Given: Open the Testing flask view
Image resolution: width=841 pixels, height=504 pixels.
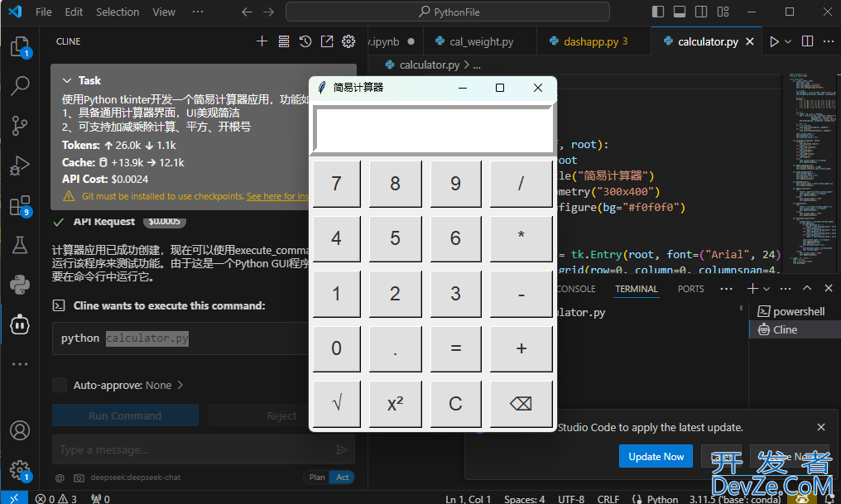Looking at the screenshot, I should (20, 245).
